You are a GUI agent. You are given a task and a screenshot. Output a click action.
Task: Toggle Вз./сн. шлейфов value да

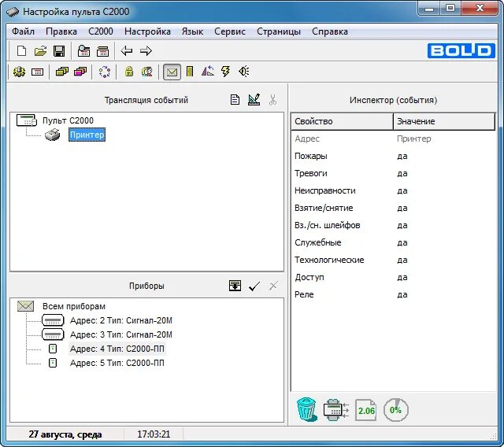click(402, 225)
